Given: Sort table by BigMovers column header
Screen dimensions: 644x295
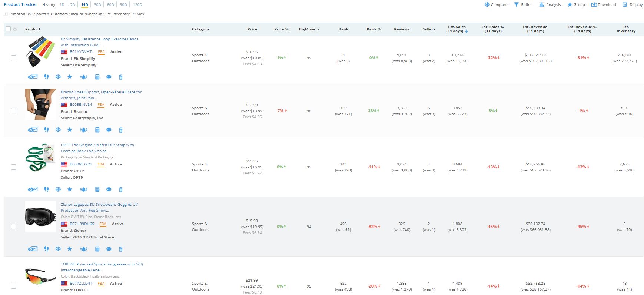Looking at the screenshot, I should (309, 29).
